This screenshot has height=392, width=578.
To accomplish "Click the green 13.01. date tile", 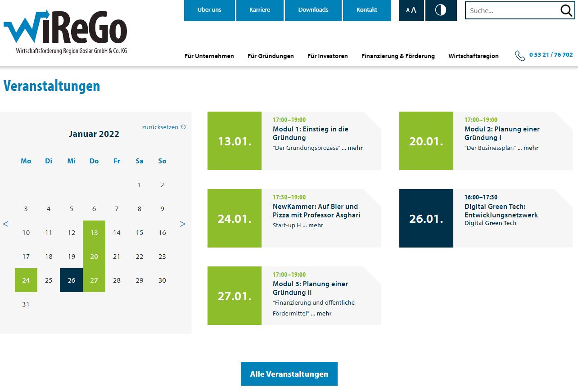I will (235, 141).
